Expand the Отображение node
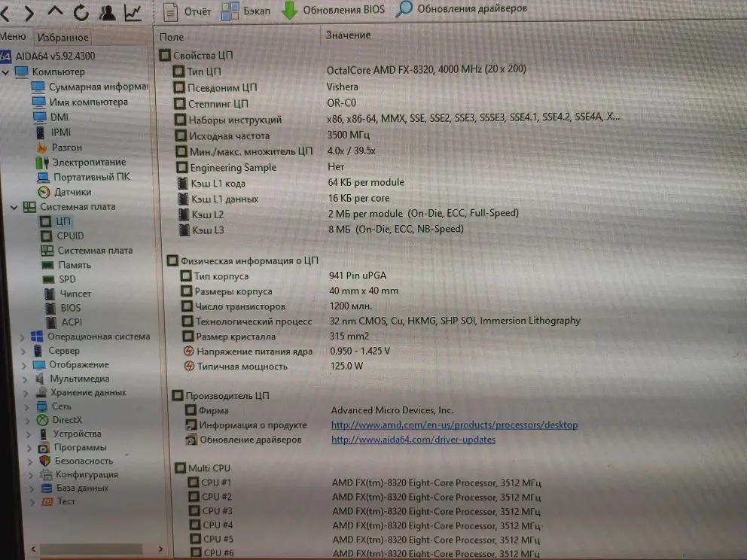 pyautogui.click(x=24, y=365)
